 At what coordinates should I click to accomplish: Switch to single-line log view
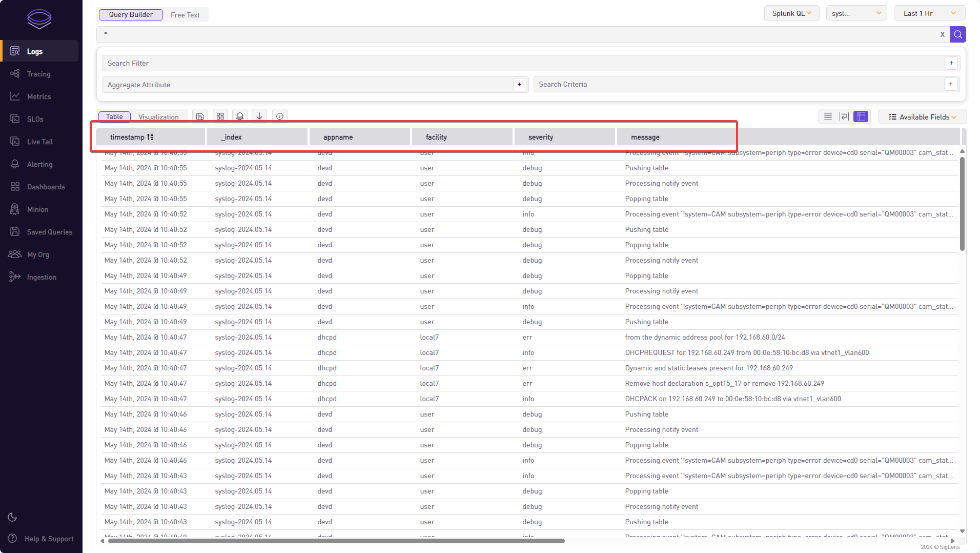[x=828, y=117]
